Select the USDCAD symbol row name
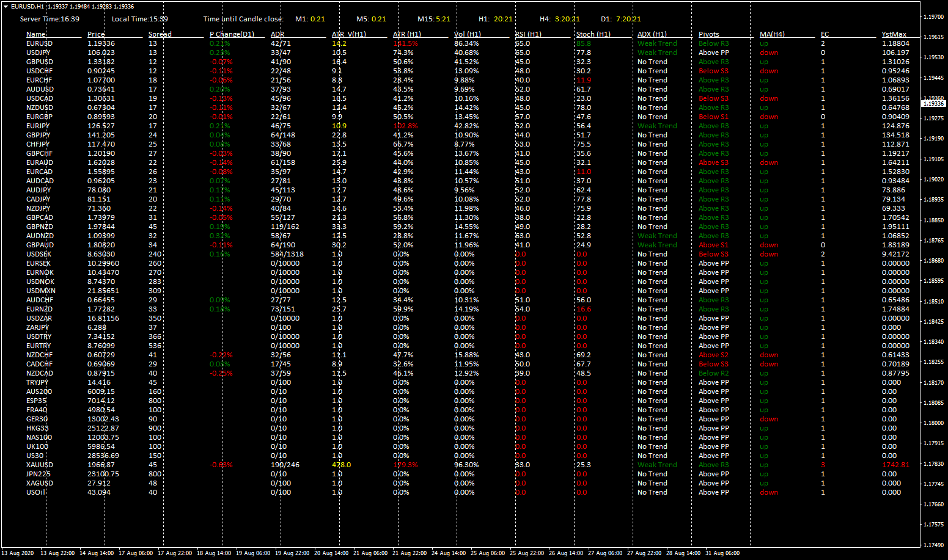The width and height of the screenshot is (948, 560). [40, 98]
